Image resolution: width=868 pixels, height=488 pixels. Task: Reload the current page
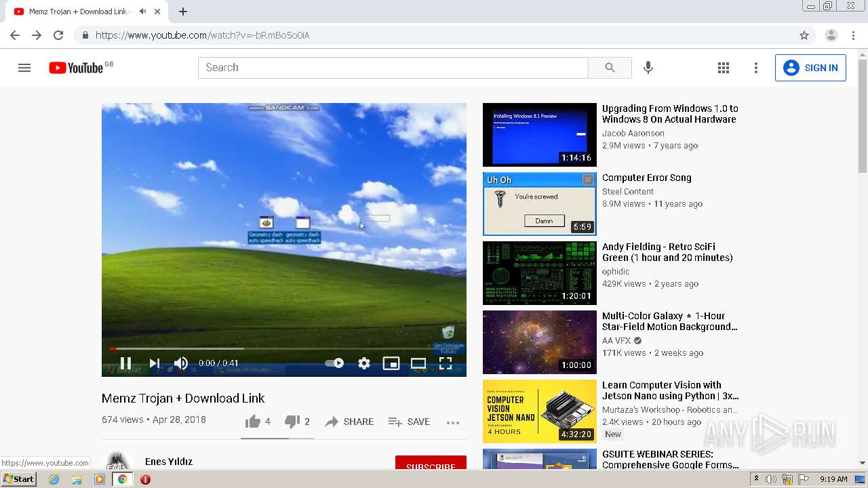pos(58,35)
